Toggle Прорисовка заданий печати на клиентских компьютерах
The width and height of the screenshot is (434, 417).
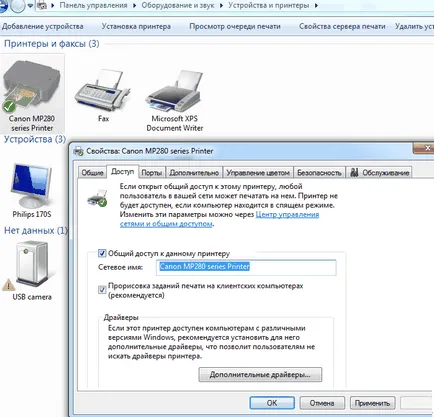point(102,289)
